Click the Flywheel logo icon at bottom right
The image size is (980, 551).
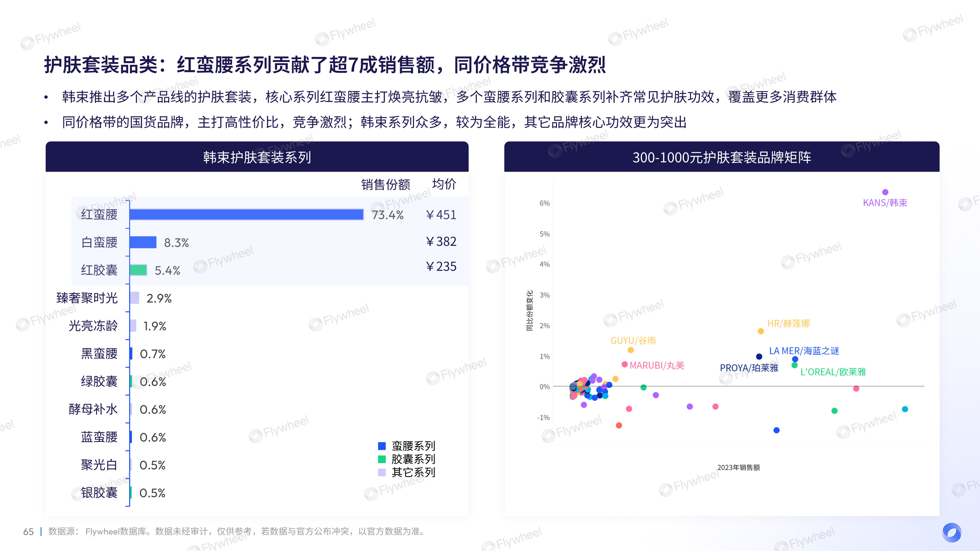point(952,532)
